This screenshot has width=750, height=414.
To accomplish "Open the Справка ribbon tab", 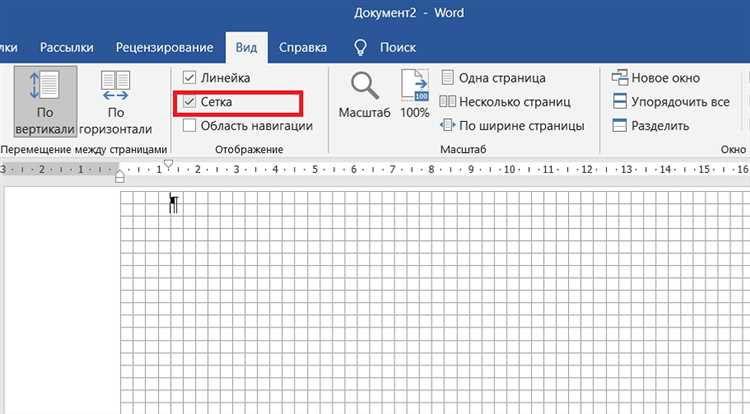I will pyautogui.click(x=303, y=47).
